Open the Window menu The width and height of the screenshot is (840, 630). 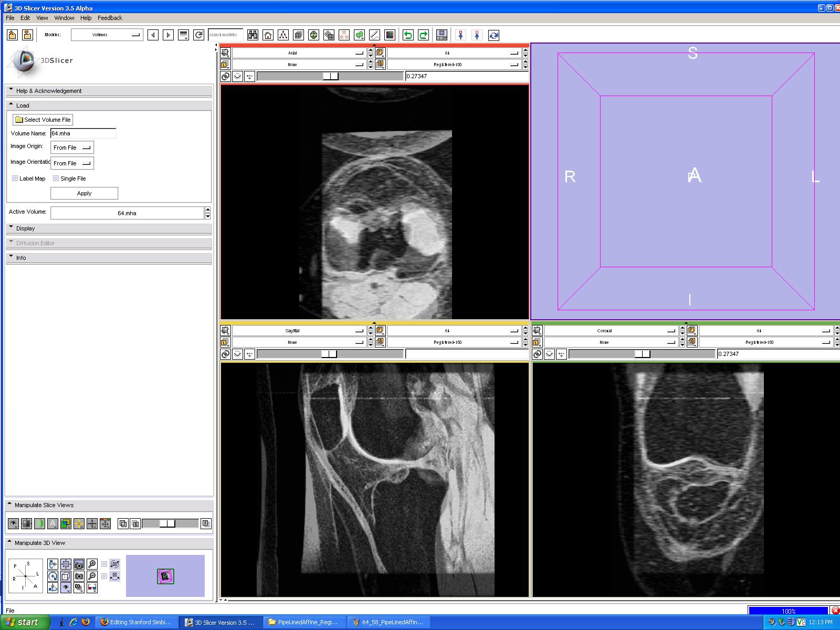tap(64, 18)
